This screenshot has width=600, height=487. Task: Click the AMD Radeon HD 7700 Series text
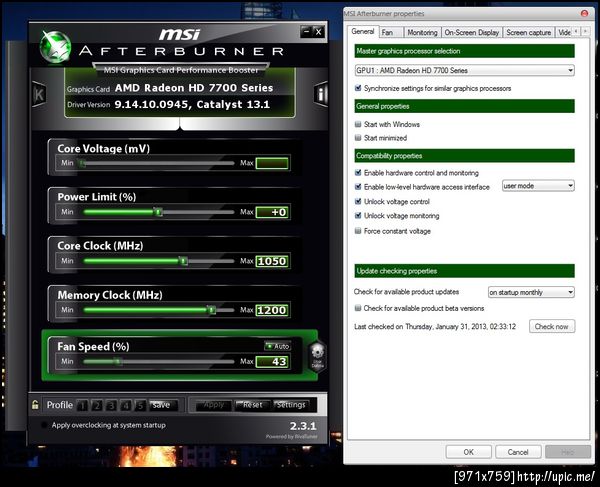coord(194,88)
